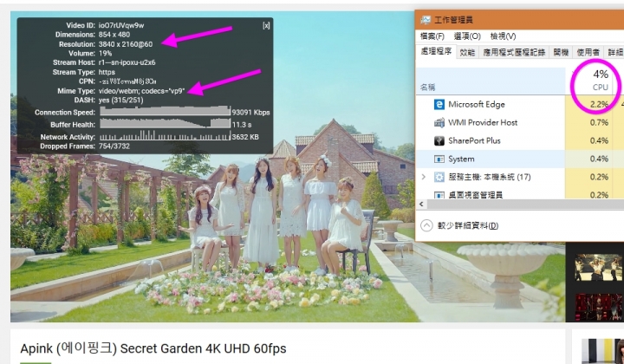
Task: Click System process icon
Action: (439, 159)
